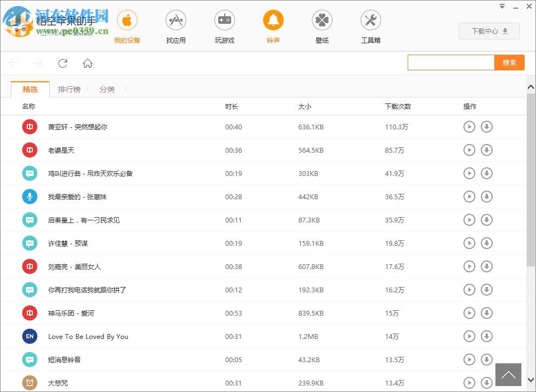
Task: Switch to the 排行榜 rankings tab
Action: (x=69, y=89)
